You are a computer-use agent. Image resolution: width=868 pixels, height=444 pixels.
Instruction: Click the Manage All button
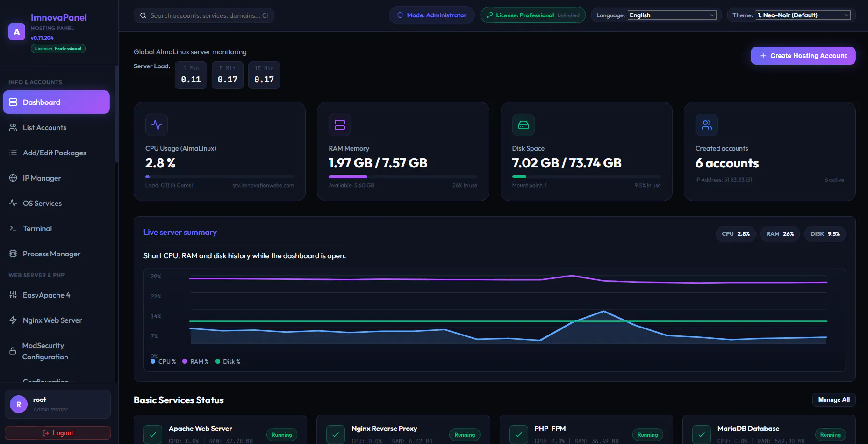pos(834,400)
